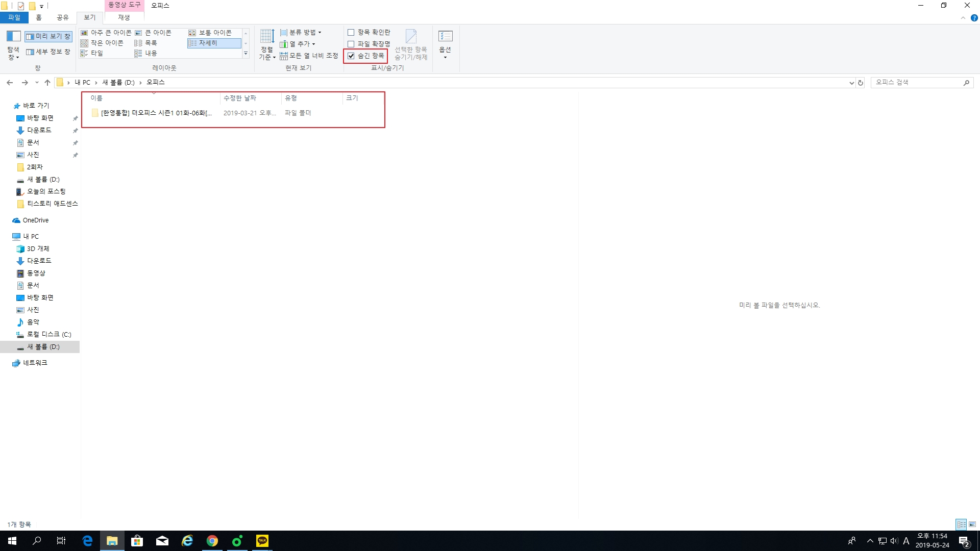
Task: Switch to the 공유 (Share) ribbon tab
Action: tap(62, 17)
